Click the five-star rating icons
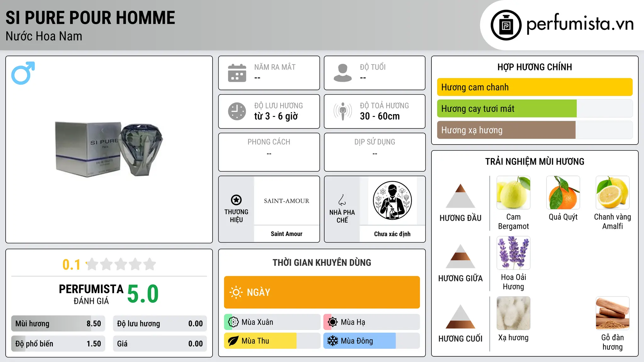Viewport: 644px width, 362px height. pos(121,264)
